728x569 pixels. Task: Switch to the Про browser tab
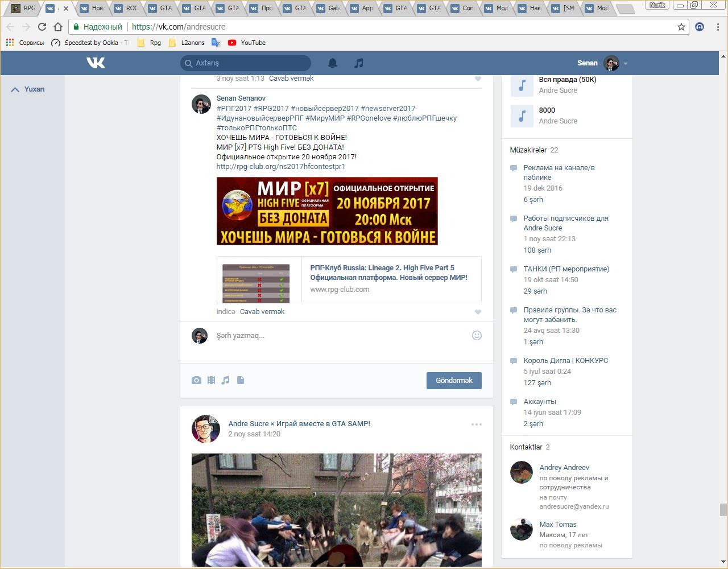coord(262,8)
